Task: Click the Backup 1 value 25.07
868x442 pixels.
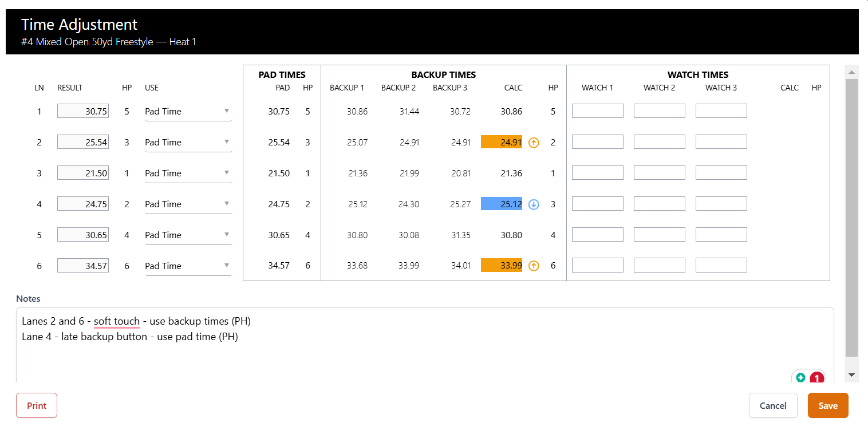Action: [x=357, y=143]
